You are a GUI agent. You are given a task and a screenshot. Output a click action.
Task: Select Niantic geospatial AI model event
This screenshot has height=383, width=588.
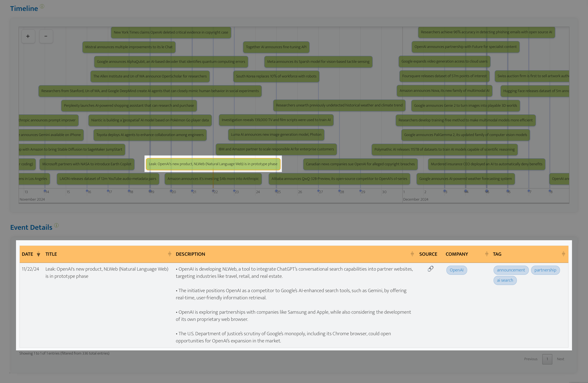[x=150, y=120]
